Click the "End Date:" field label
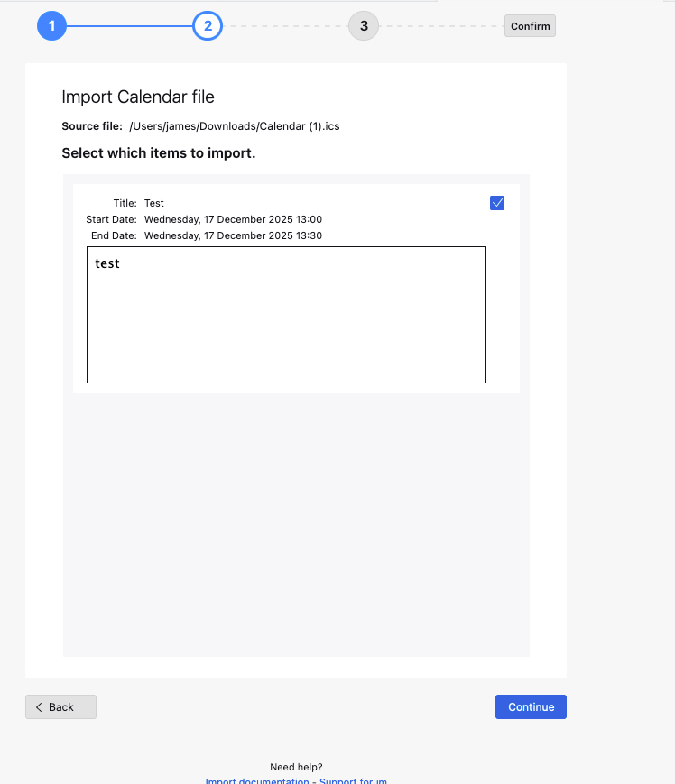The width and height of the screenshot is (675, 784). click(x=114, y=235)
